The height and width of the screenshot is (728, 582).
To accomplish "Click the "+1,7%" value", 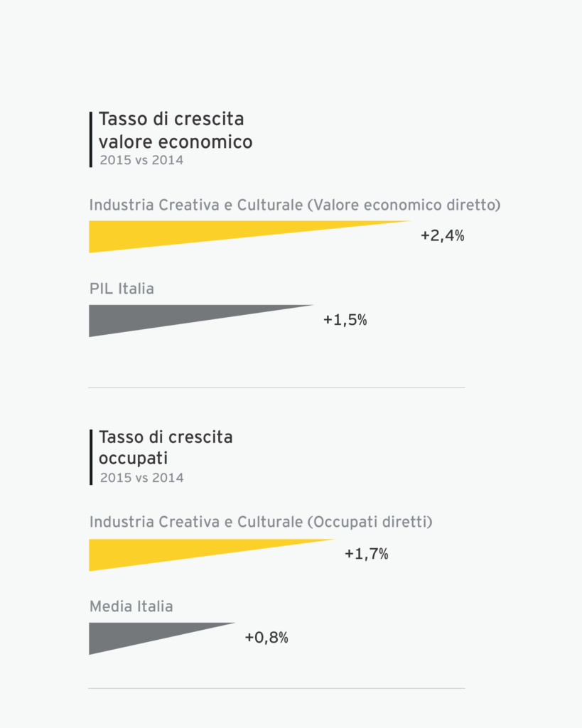I will [366, 554].
